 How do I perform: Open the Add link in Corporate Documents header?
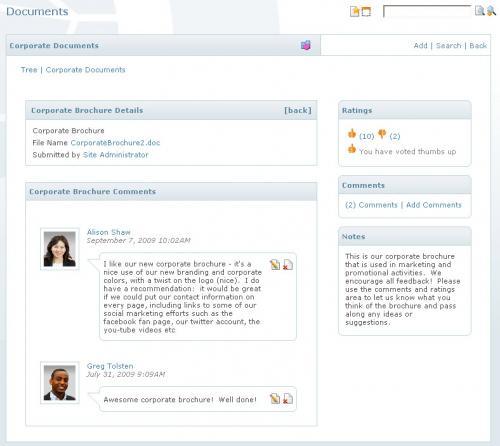[x=420, y=46]
